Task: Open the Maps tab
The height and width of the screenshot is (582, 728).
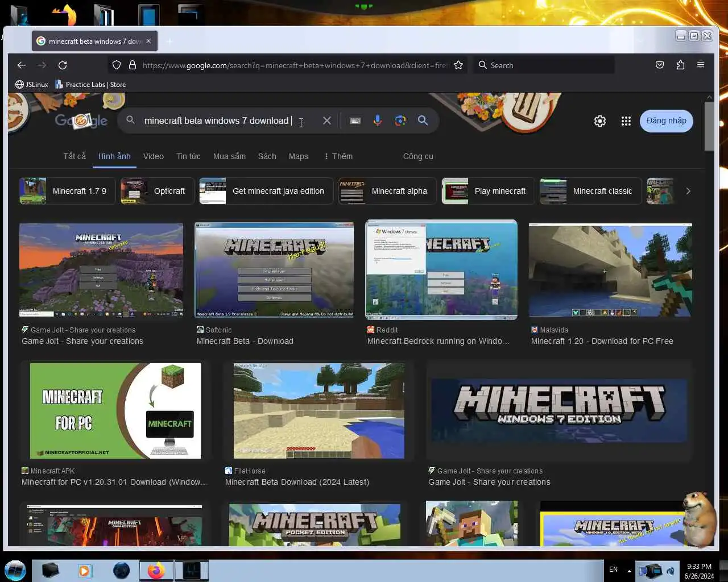Action: pyautogui.click(x=299, y=156)
